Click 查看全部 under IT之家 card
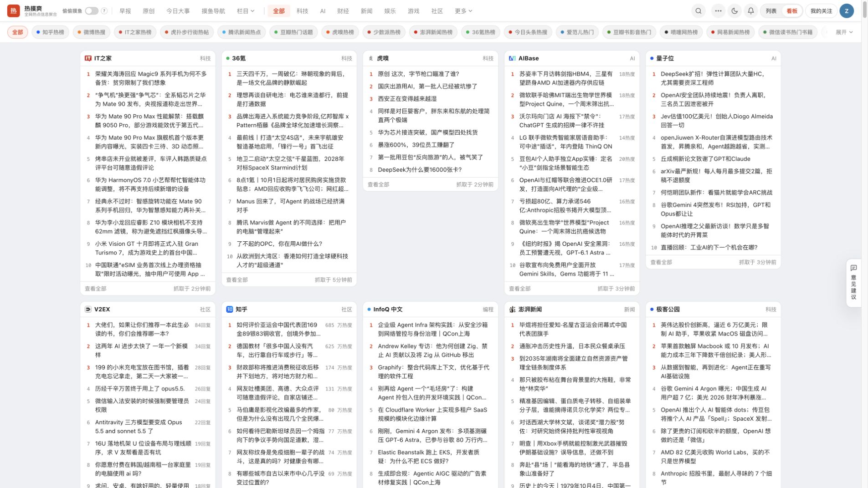The image size is (868, 488). 96,289
